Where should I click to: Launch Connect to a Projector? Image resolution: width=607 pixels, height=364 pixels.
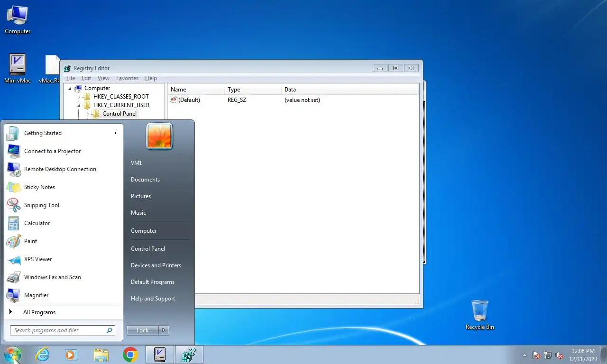click(64, 151)
